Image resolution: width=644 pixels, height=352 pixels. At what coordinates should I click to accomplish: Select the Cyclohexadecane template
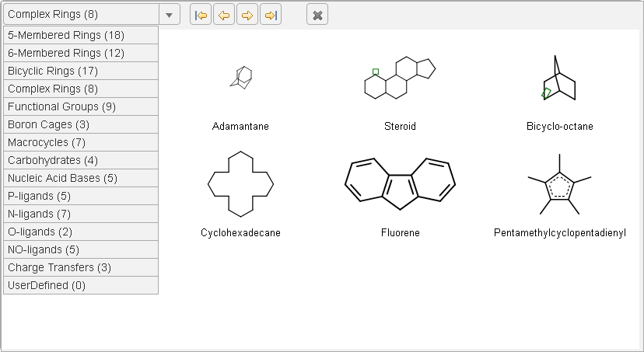[x=240, y=184]
